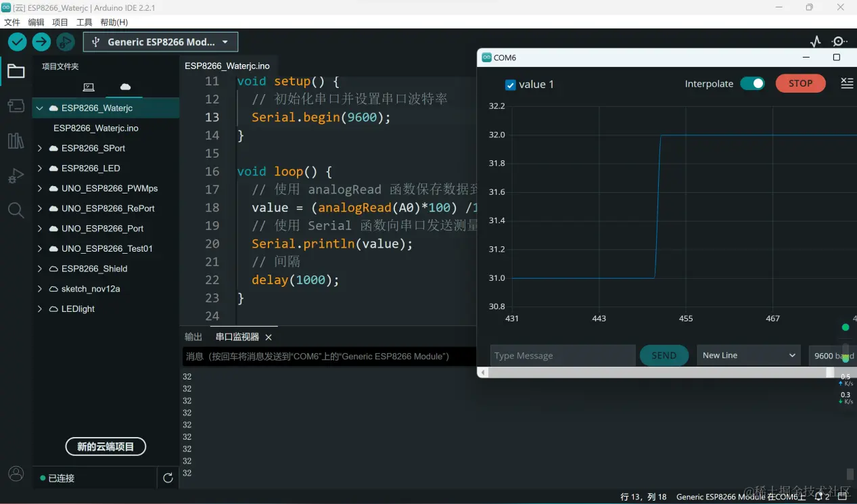Click the cloud sync refresh icon
The width and height of the screenshot is (857, 504).
(x=168, y=478)
